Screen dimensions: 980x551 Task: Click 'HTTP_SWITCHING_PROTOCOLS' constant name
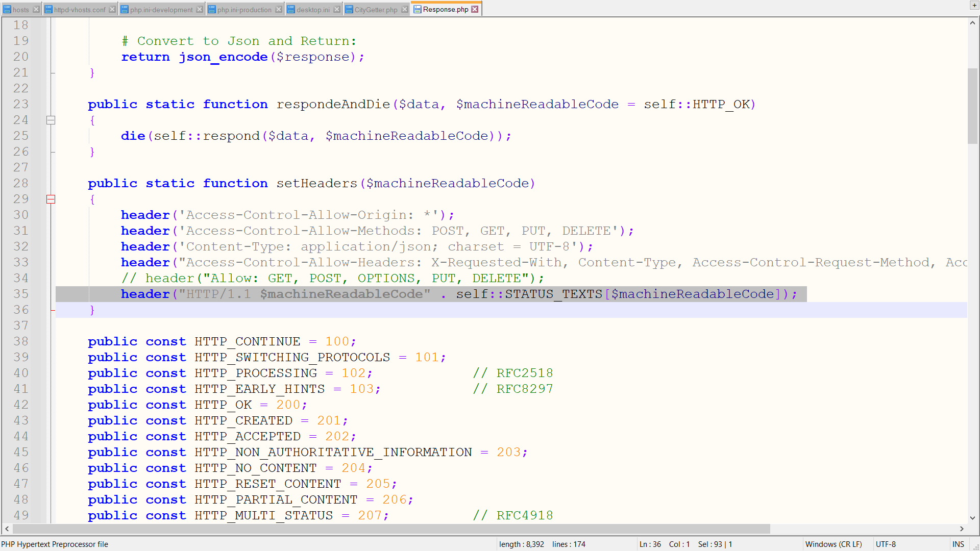292,358
